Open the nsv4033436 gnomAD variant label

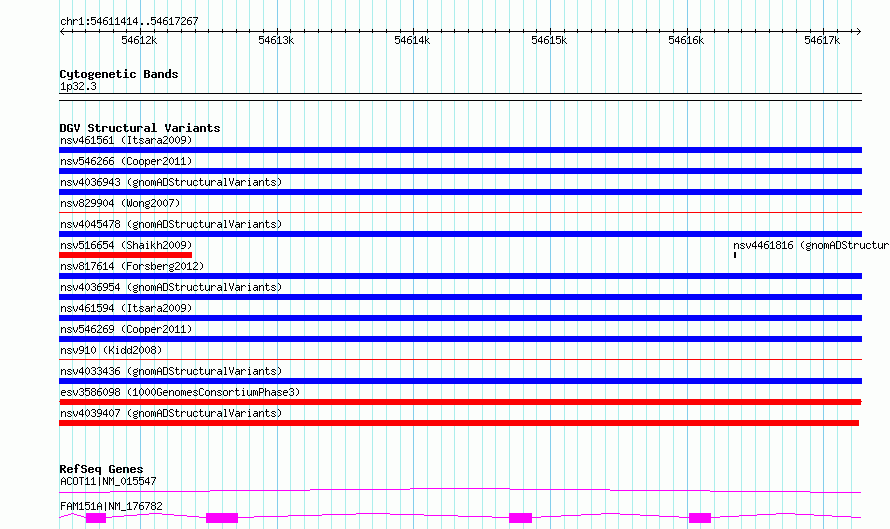click(x=171, y=371)
